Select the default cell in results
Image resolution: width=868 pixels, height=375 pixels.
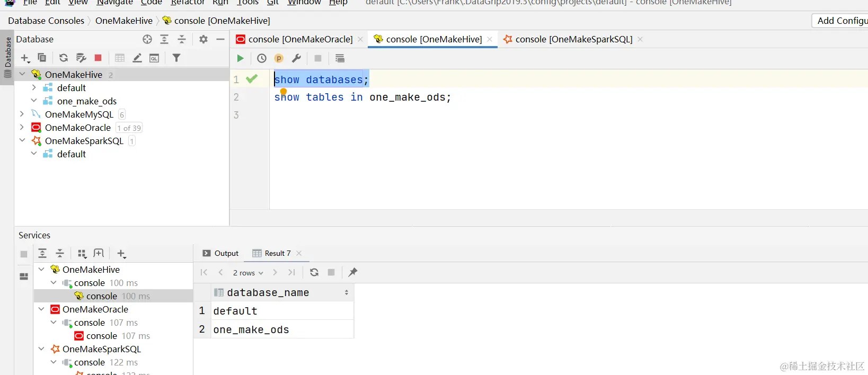(x=282, y=311)
